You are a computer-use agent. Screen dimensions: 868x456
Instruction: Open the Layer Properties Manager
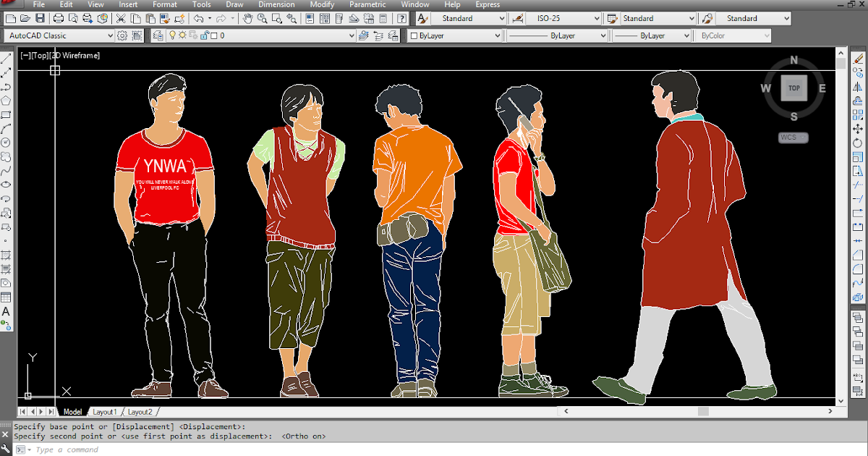158,35
